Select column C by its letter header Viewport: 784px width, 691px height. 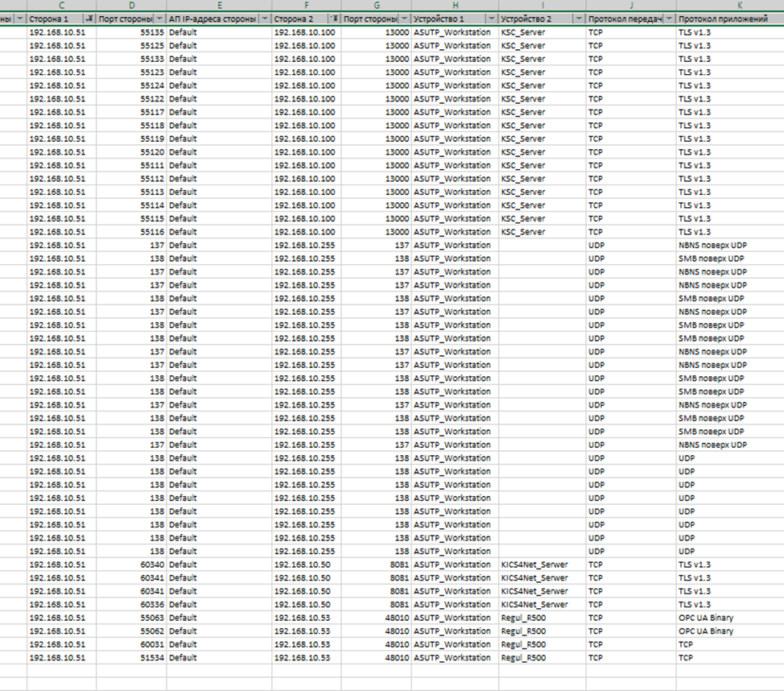click(x=61, y=6)
